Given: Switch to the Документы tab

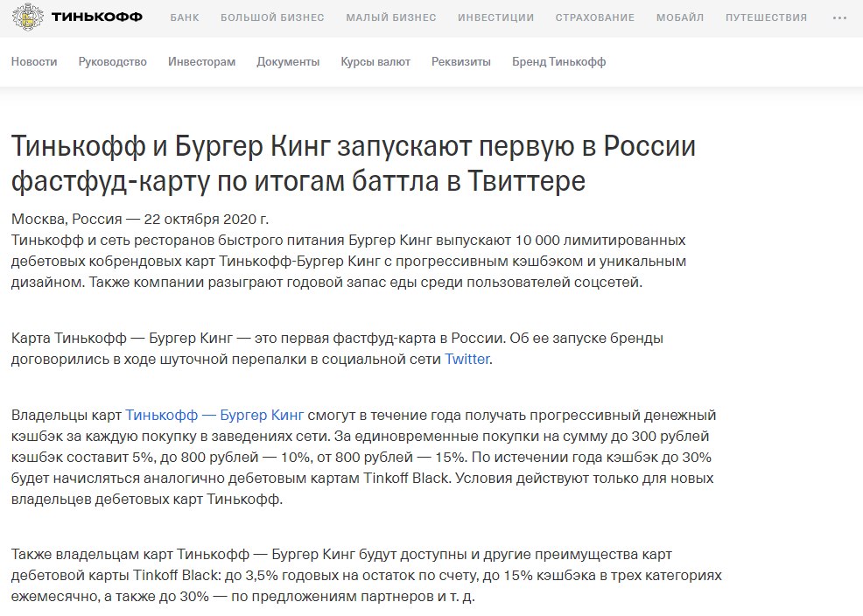Looking at the screenshot, I should point(288,61).
